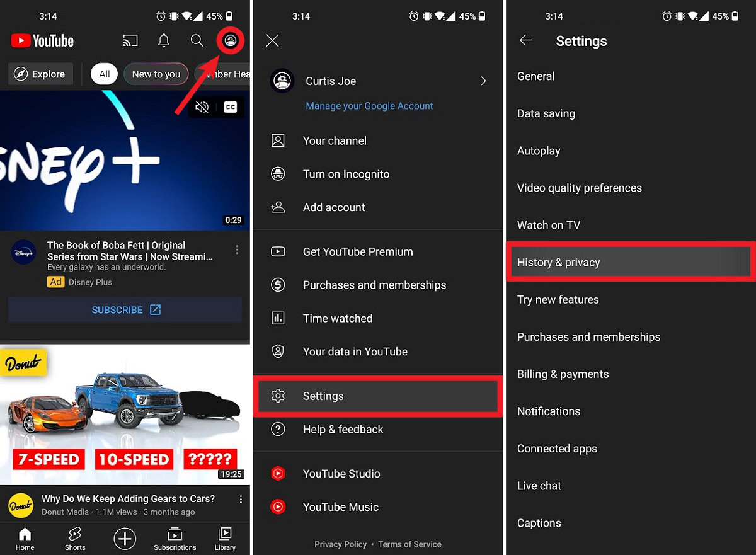756x555 pixels.
Task: Open General settings
Action: pyautogui.click(x=631, y=76)
